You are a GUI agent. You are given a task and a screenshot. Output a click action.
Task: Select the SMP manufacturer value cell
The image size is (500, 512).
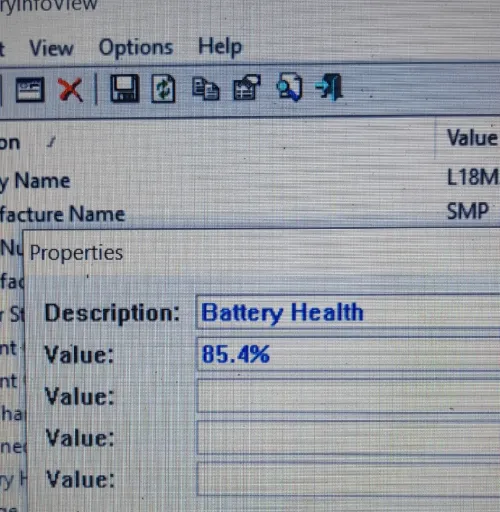468,211
